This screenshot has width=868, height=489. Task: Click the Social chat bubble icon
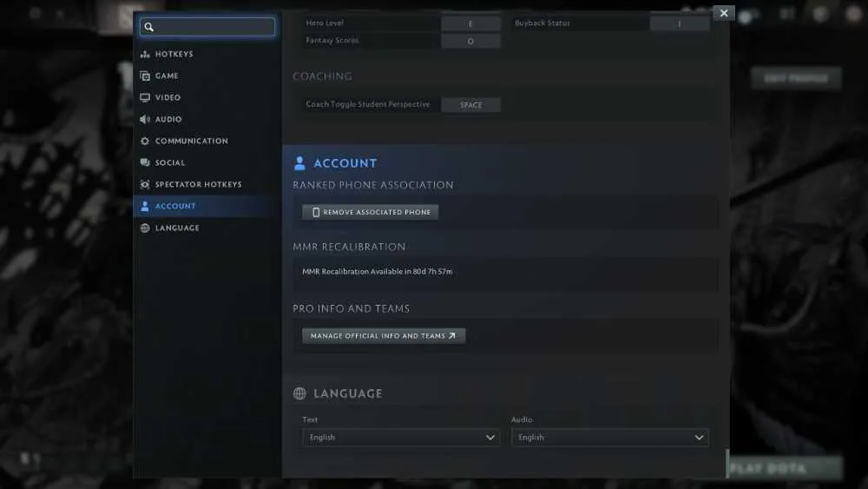tap(145, 162)
